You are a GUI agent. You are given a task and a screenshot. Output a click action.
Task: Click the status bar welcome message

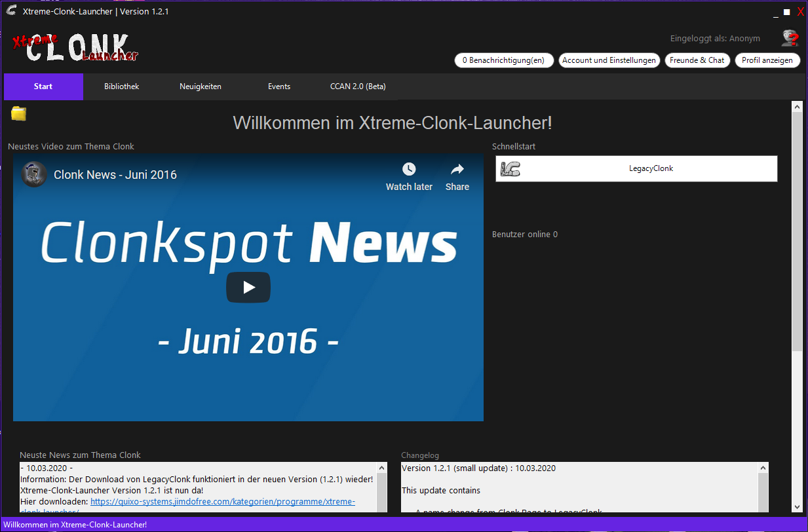[x=75, y=525]
